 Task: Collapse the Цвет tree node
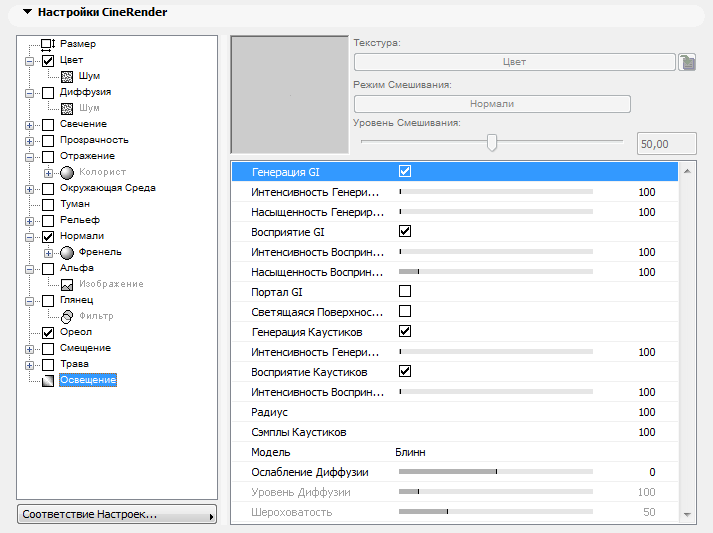click(x=30, y=61)
